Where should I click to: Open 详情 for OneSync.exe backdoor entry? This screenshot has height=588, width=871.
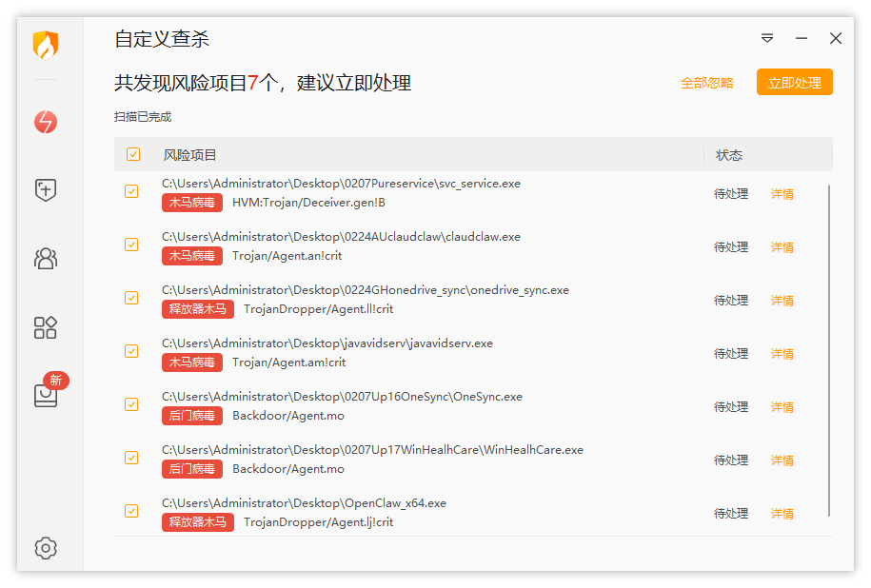pos(782,407)
